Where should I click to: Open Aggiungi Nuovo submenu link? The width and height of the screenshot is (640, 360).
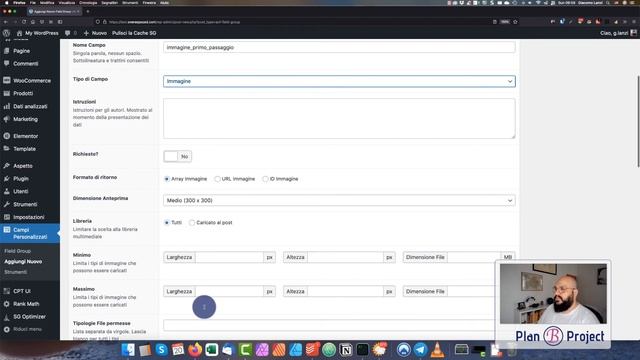click(23, 262)
